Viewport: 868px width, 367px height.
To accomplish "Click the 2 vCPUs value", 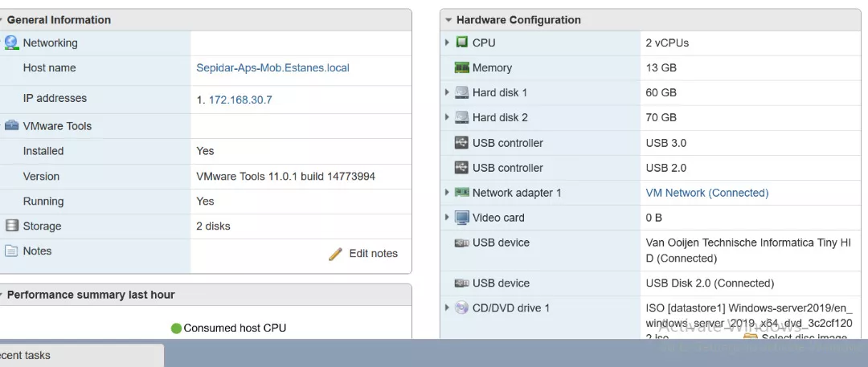I will click(667, 43).
